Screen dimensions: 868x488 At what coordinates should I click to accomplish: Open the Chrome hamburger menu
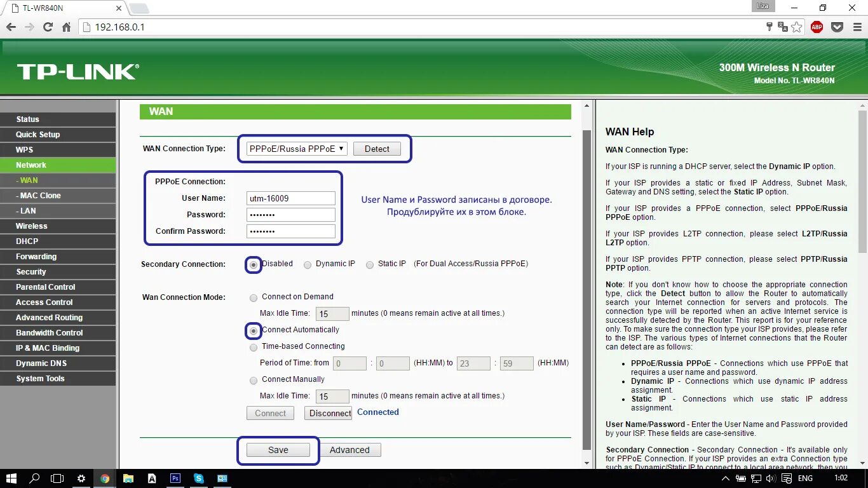pyautogui.click(x=857, y=27)
